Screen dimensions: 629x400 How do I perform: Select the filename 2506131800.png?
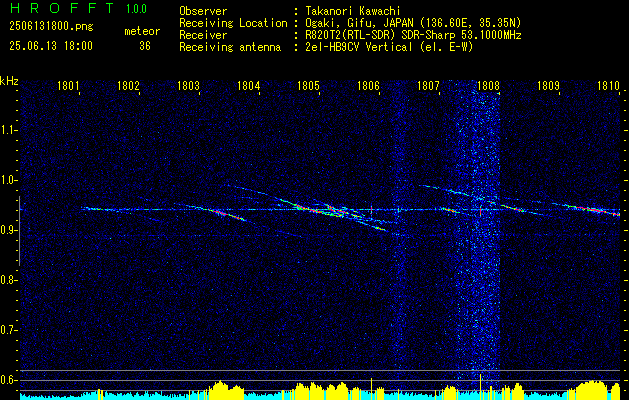(x=51, y=27)
